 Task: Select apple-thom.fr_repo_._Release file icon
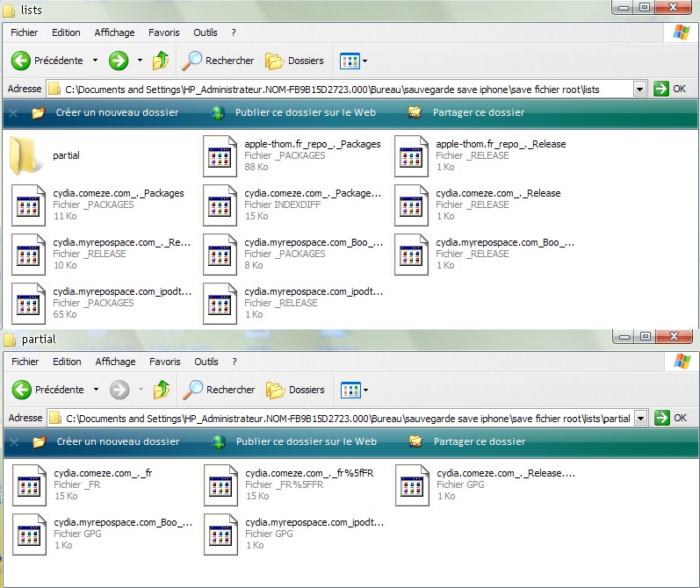(x=411, y=155)
